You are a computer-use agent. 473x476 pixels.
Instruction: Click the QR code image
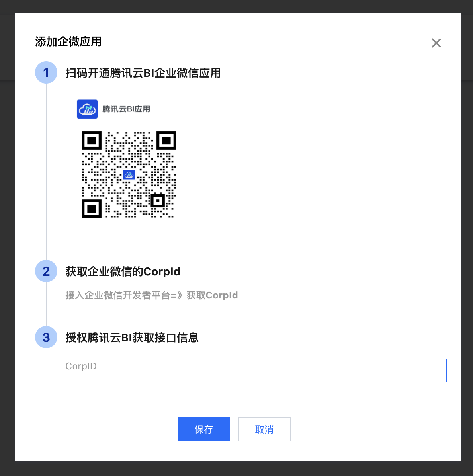click(x=129, y=175)
